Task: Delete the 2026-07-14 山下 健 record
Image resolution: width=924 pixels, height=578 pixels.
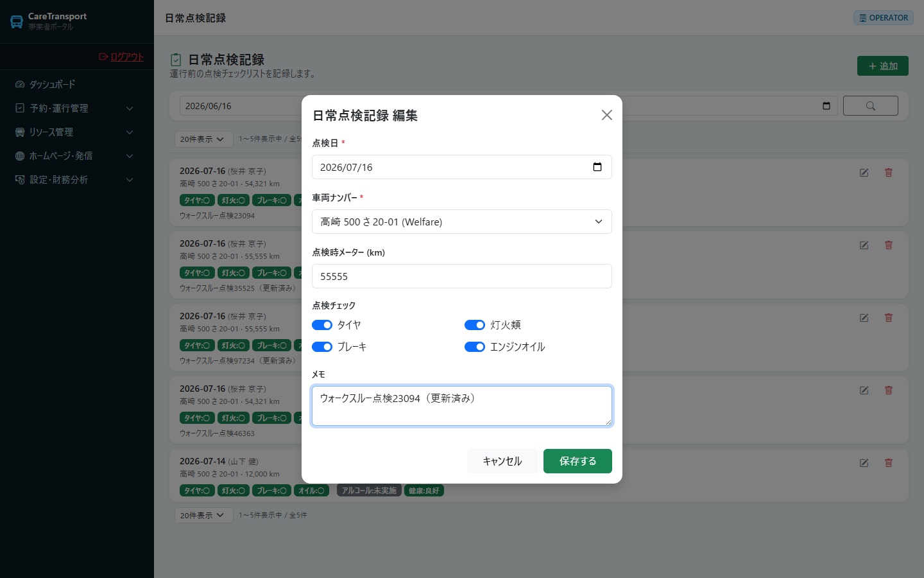Action: [x=889, y=463]
